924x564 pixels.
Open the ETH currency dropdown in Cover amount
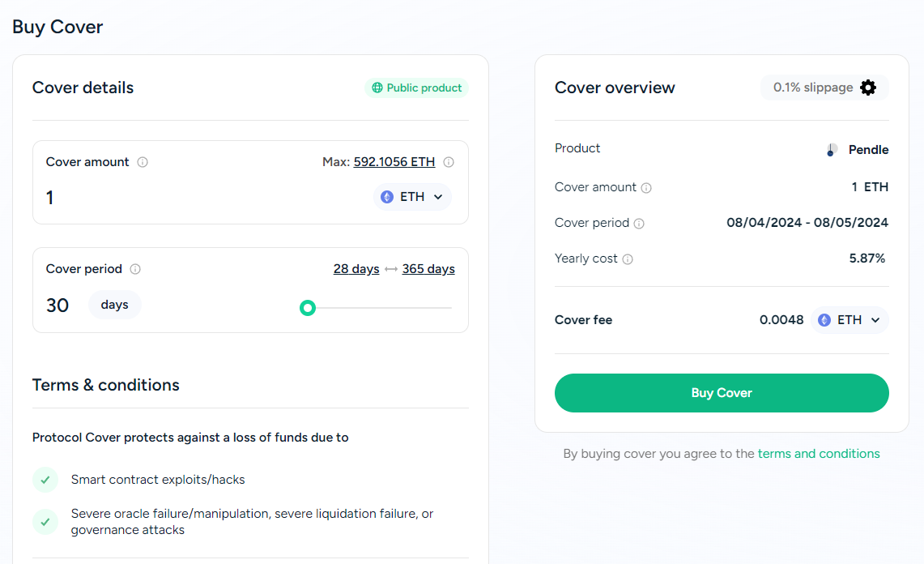412,196
